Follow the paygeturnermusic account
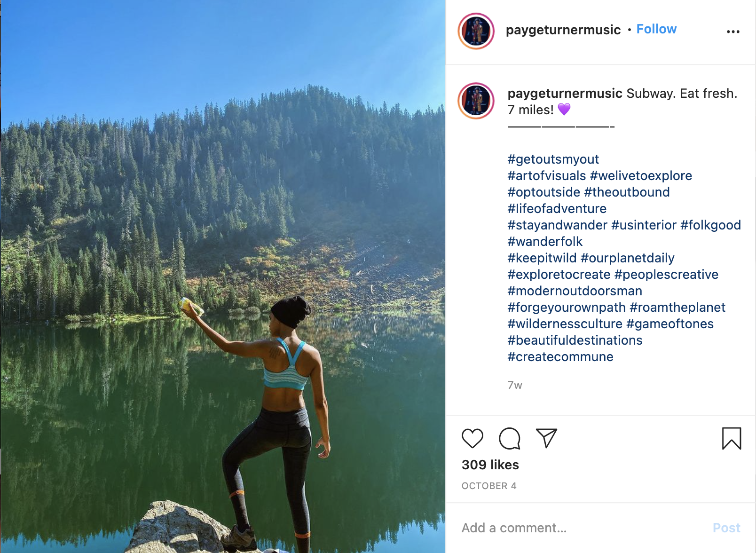 (656, 29)
